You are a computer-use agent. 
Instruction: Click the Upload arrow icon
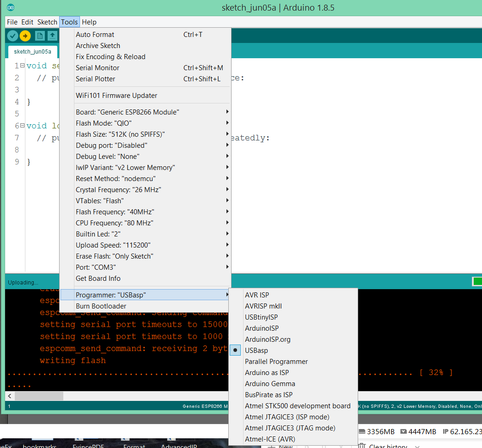pos(25,36)
